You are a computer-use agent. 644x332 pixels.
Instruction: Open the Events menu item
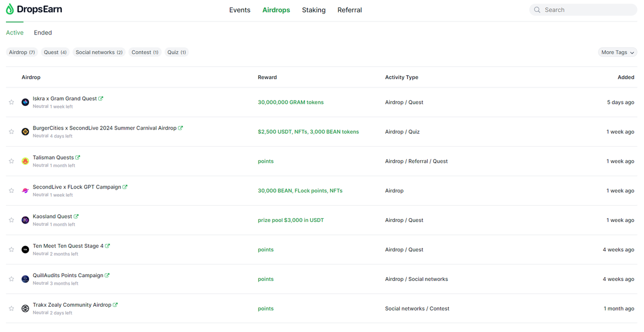pyautogui.click(x=240, y=10)
